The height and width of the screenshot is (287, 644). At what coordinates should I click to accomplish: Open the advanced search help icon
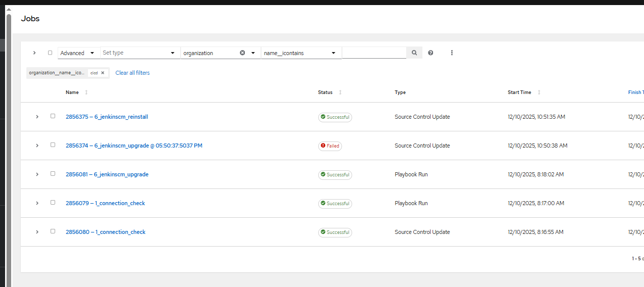coord(431,53)
